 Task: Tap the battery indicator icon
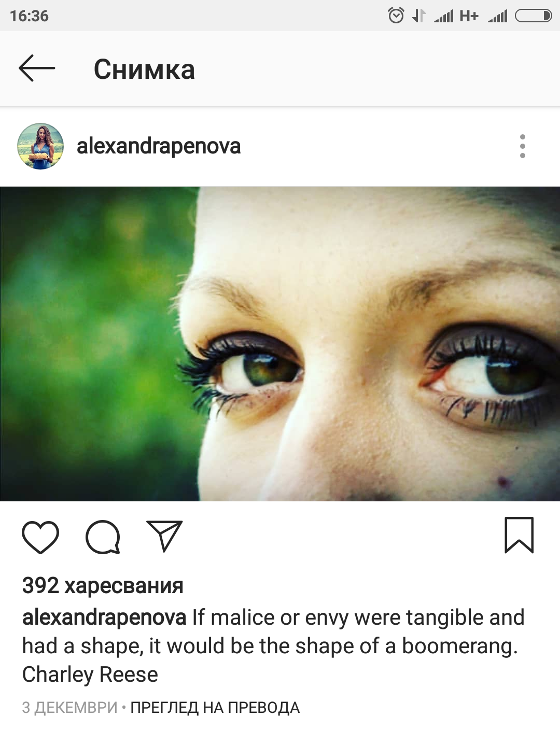click(x=533, y=16)
